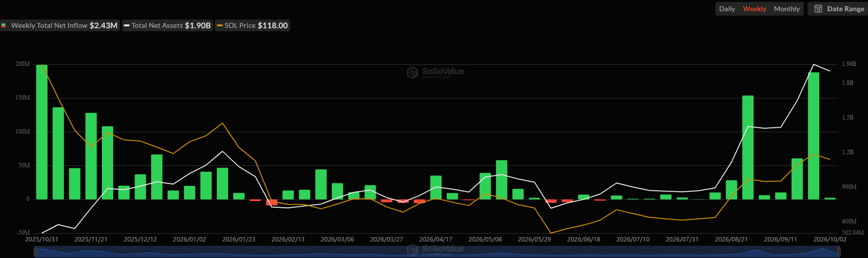
Task: Click the left axis value 100M
Action: [x=22, y=132]
